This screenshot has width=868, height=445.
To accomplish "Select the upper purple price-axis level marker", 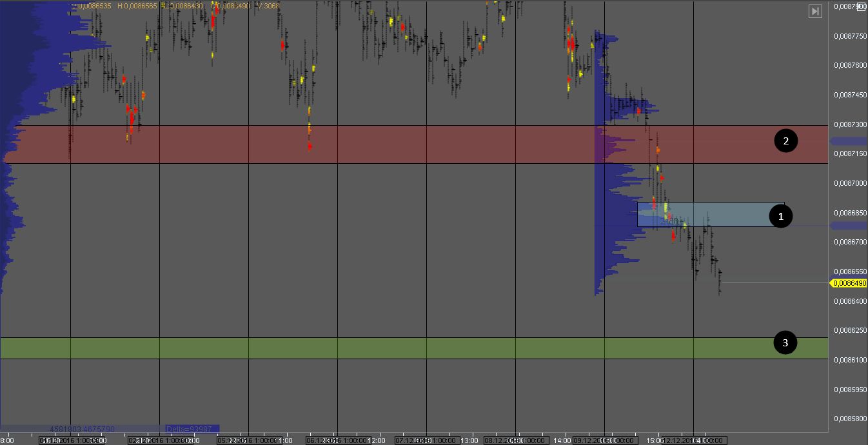I will [847, 141].
